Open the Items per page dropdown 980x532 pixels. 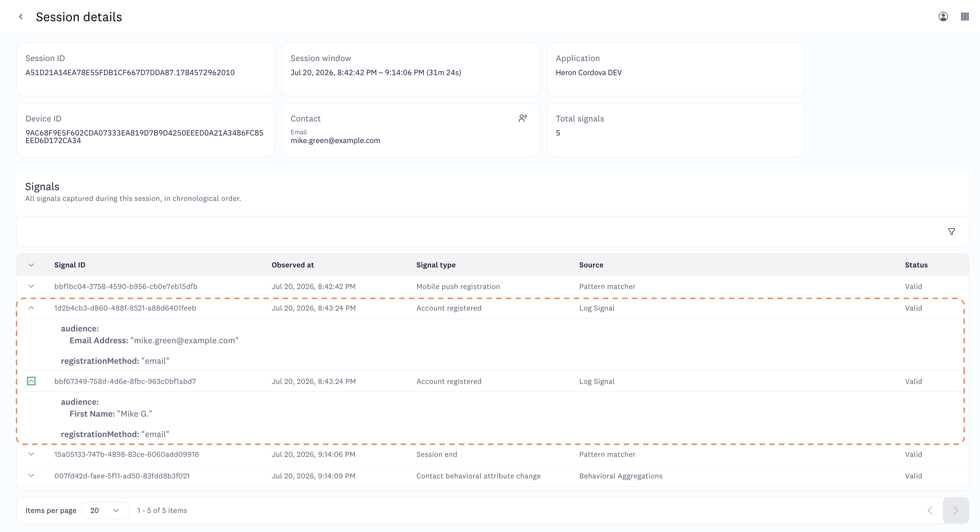pyautogui.click(x=105, y=510)
